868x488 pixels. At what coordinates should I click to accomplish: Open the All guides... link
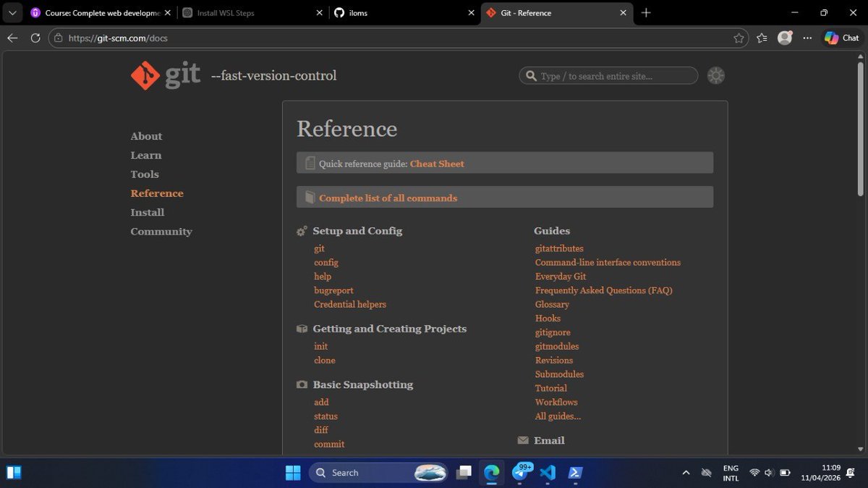[x=558, y=416]
